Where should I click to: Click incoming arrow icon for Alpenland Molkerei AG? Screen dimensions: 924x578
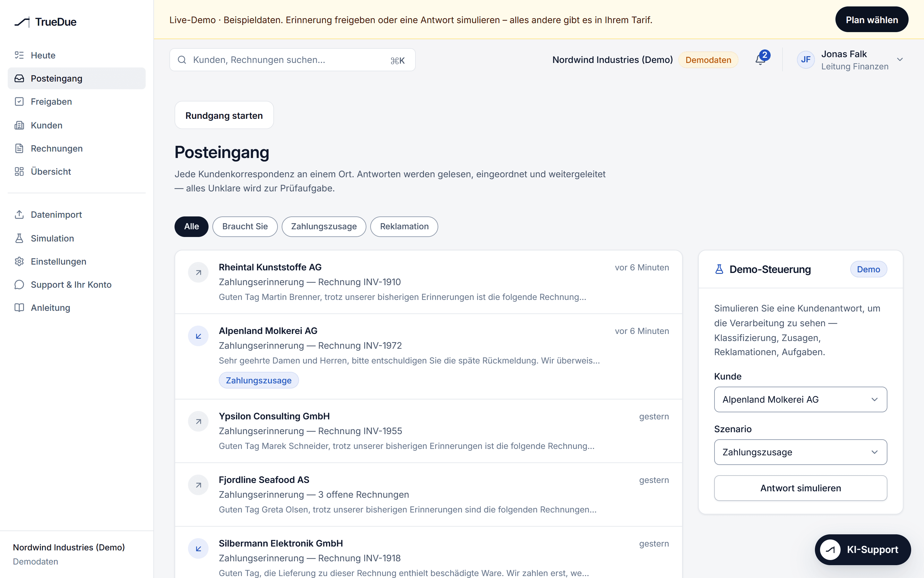pyautogui.click(x=198, y=336)
